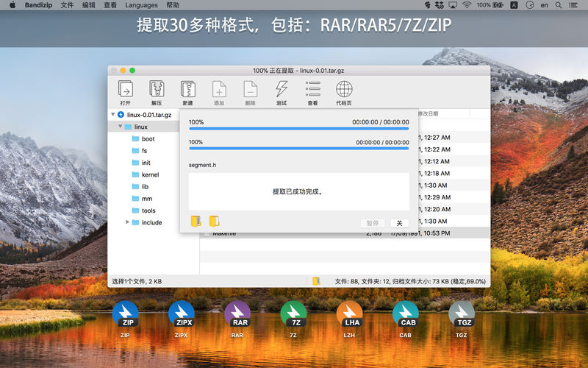Screen dimensions: 588x368
Task: Click the blue ZIP format badge
Action: (x=125, y=314)
